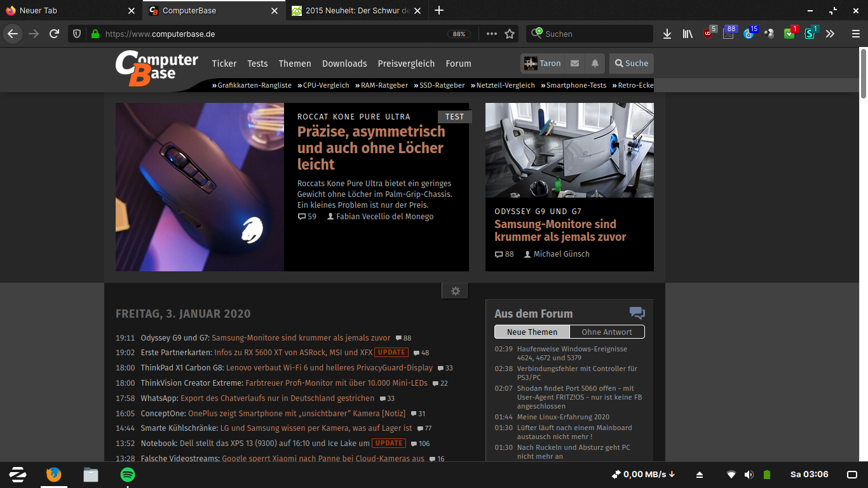
Task: Open the Firefox library icon
Action: pos(688,34)
